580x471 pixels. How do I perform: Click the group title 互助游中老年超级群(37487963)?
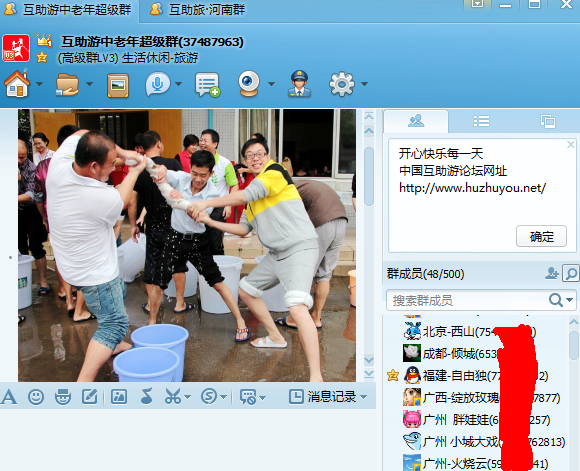(152, 42)
